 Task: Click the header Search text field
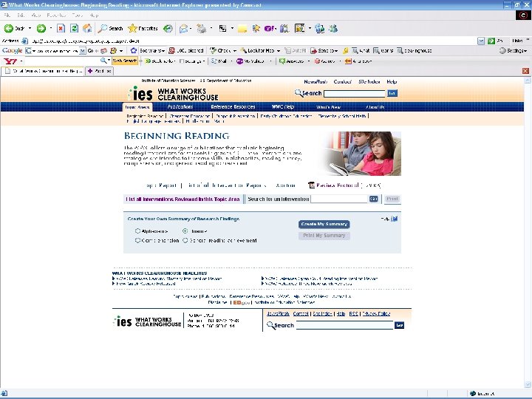pyautogui.click(x=355, y=94)
